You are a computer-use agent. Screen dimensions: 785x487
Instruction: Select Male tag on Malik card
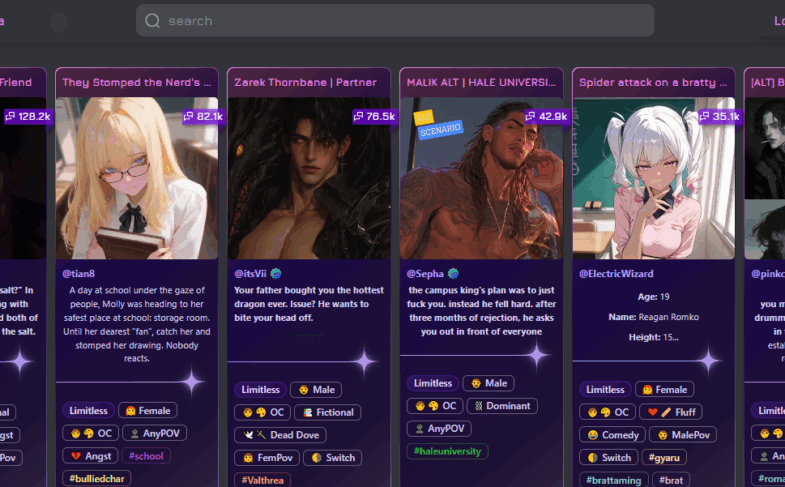[x=489, y=383]
